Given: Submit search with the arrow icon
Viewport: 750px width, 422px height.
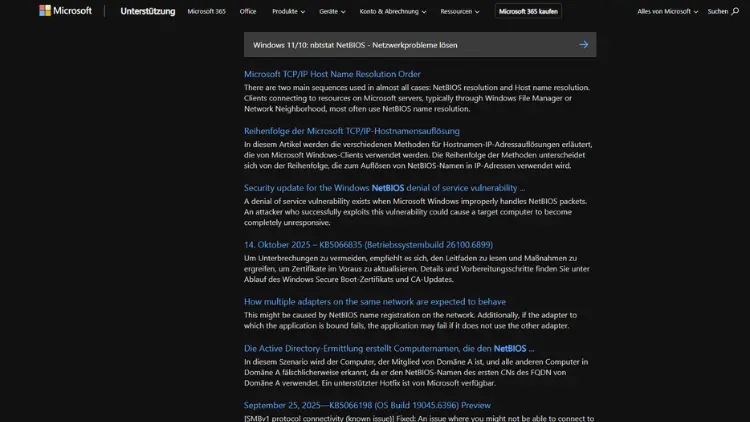Looking at the screenshot, I should (584, 45).
